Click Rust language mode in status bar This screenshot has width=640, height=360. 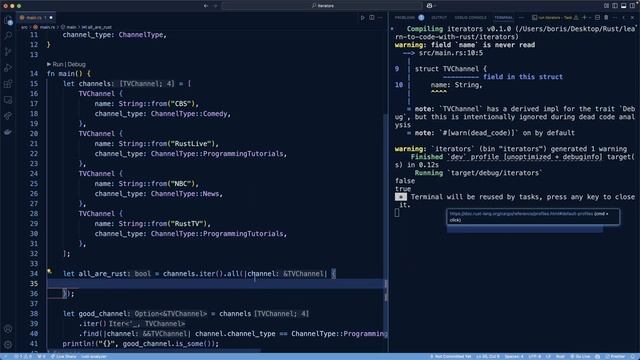click(x=560, y=356)
